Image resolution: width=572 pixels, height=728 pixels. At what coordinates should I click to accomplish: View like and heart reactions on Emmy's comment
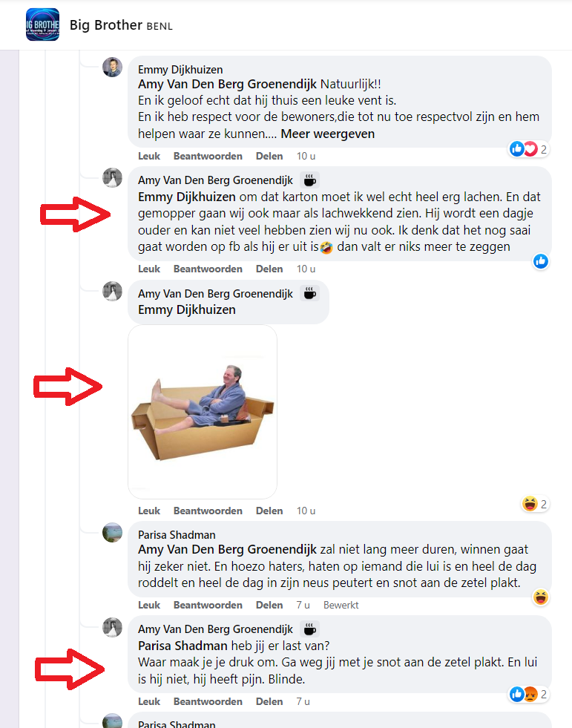529,149
